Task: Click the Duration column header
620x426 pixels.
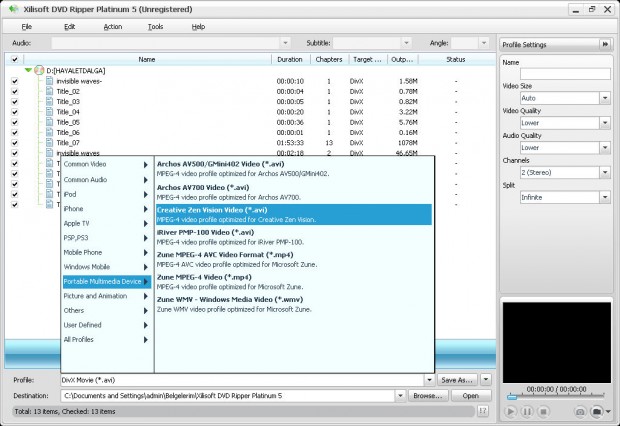Action: (x=290, y=59)
